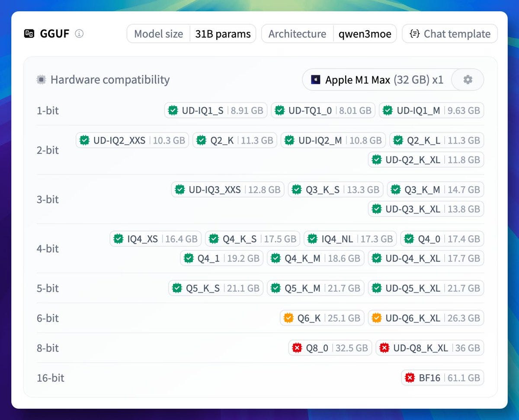
Task: Click the Apple logo icon in the hardware selector
Action: [x=316, y=80]
